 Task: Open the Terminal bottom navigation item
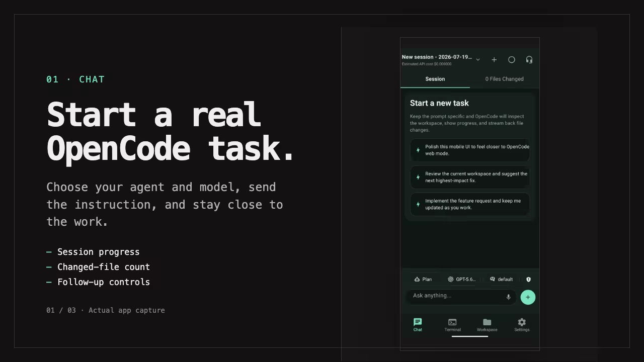point(452,325)
